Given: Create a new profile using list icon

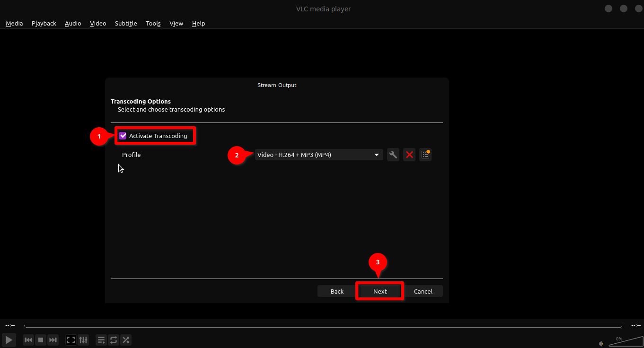Looking at the screenshot, I should [425, 155].
